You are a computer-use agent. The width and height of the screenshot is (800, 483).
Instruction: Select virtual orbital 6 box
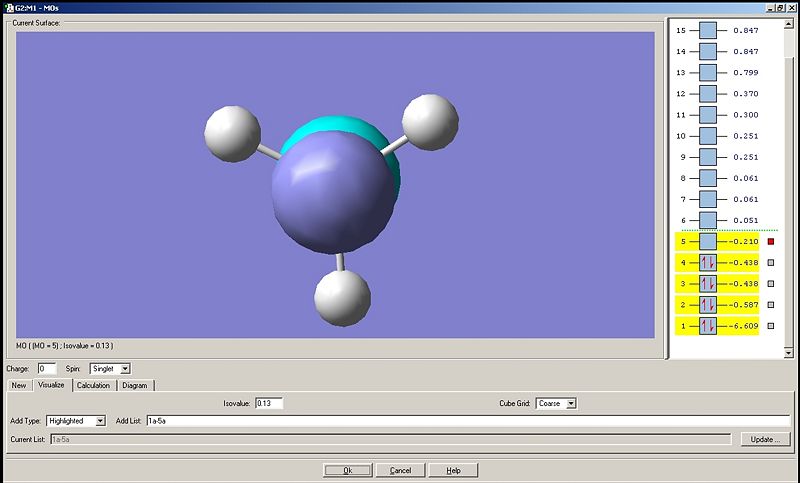[708, 220]
